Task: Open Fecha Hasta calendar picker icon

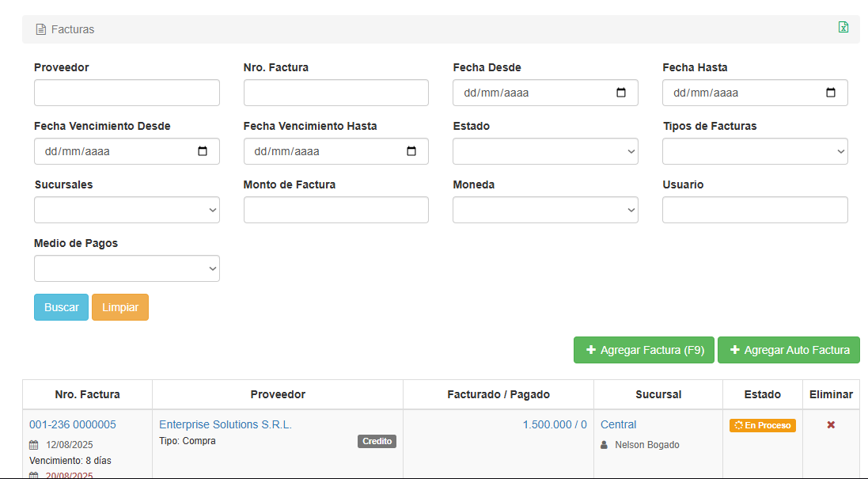Action: (x=831, y=93)
